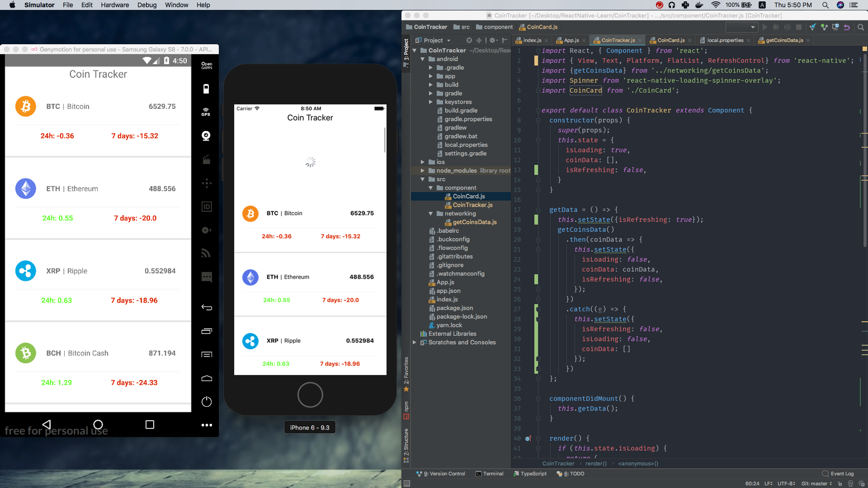Screen dimensions: 868x488
Task: Click Open GAPPS in Genymotion sidebar
Action: [x=206, y=66]
